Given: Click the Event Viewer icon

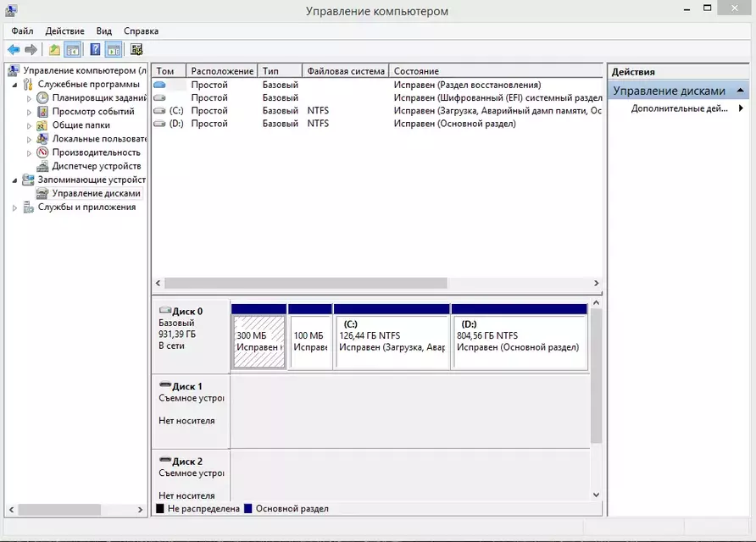Looking at the screenshot, I should tap(43, 112).
